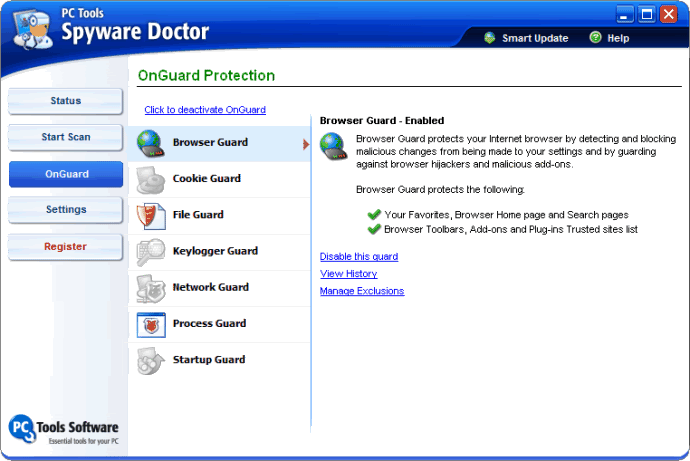
Task: Click the 'Disable this guard' link
Action: [x=359, y=256]
